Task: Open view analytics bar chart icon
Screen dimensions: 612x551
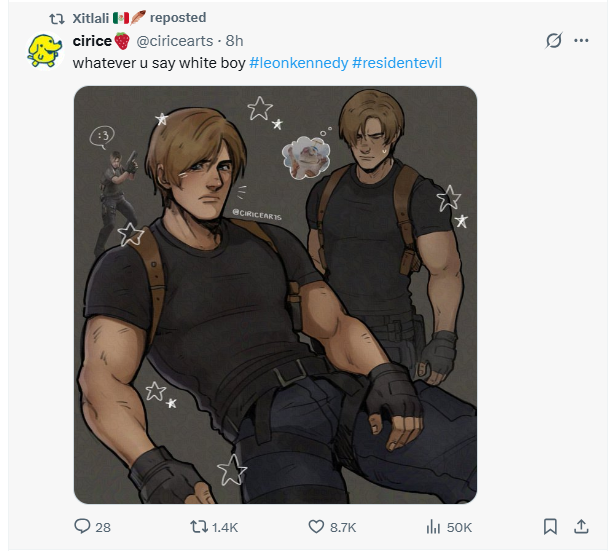Action: 433,526
